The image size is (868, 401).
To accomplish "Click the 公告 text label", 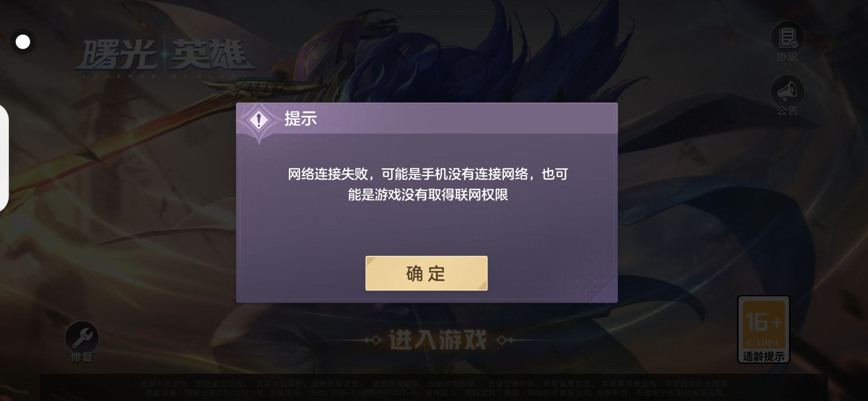I will pyautogui.click(x=788, y=111).
